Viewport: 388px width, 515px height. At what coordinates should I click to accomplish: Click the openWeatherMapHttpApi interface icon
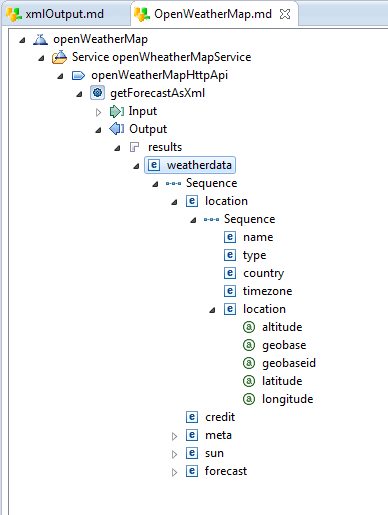point(78,75)
